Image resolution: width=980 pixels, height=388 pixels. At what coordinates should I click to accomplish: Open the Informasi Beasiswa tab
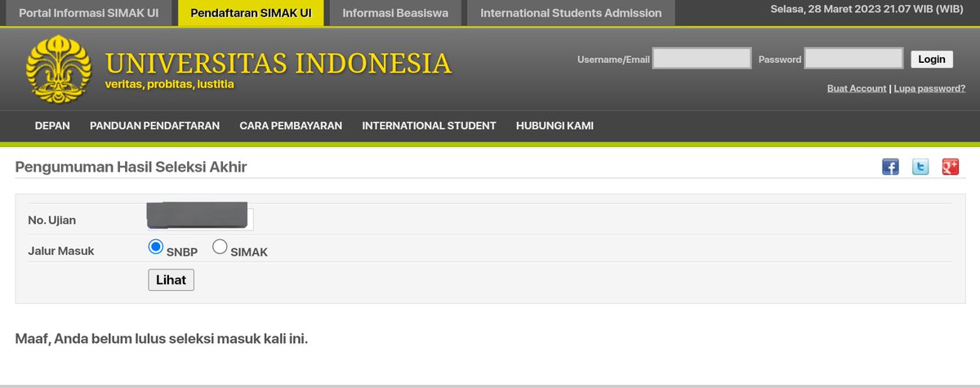pyautogui.click(x=395, y=13)
